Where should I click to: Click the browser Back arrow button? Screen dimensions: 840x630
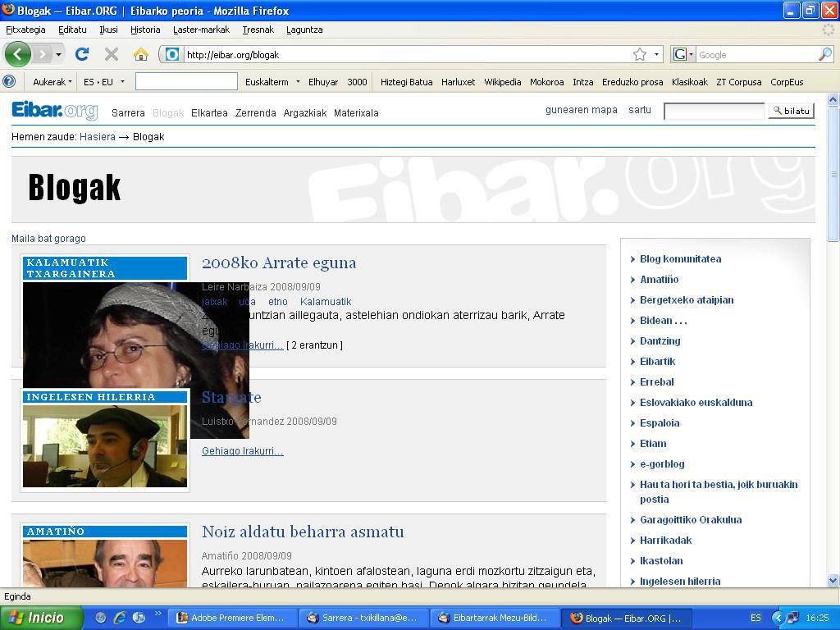(17, 54)
